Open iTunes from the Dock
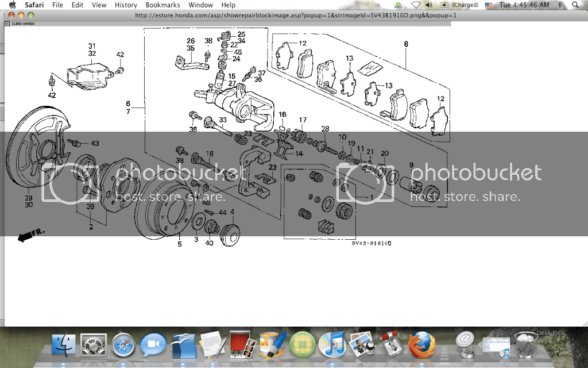The height and width of the screenshot is (368, 588). point(332,345)
